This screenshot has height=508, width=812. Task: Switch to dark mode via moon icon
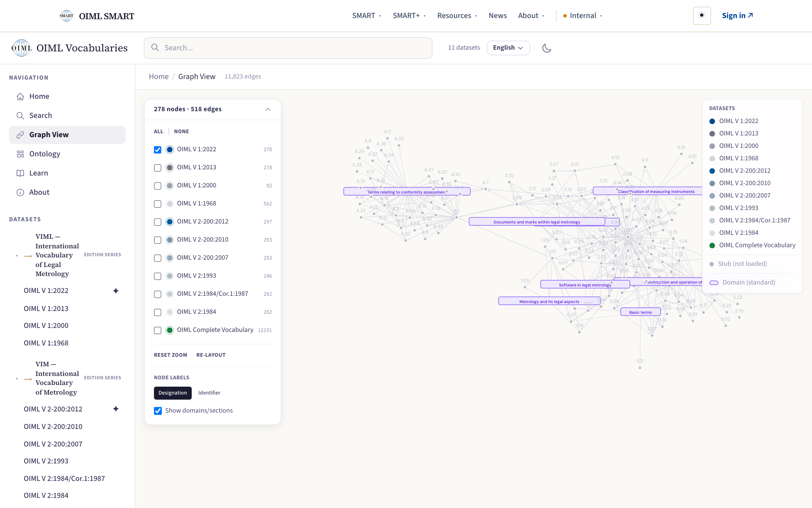(547, 48)
